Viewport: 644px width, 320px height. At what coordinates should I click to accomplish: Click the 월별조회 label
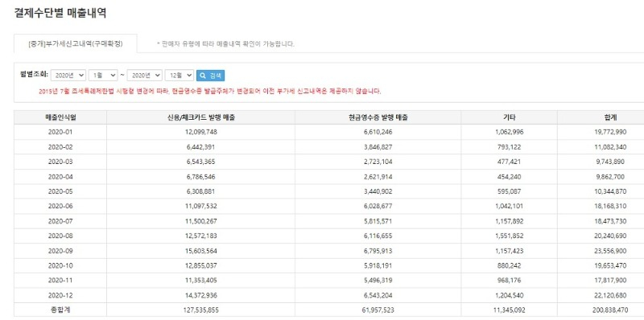34,75
